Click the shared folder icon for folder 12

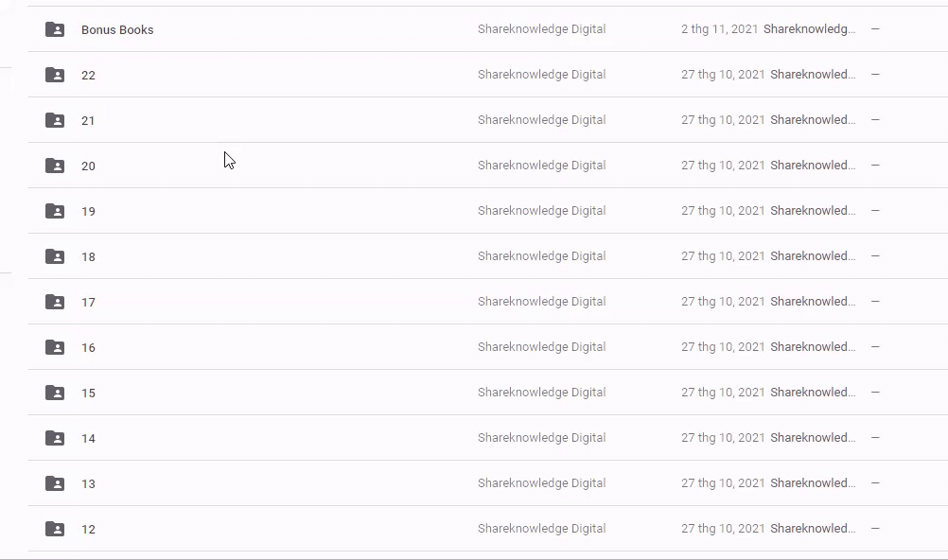pyautogui.click(x=55, y=529)
